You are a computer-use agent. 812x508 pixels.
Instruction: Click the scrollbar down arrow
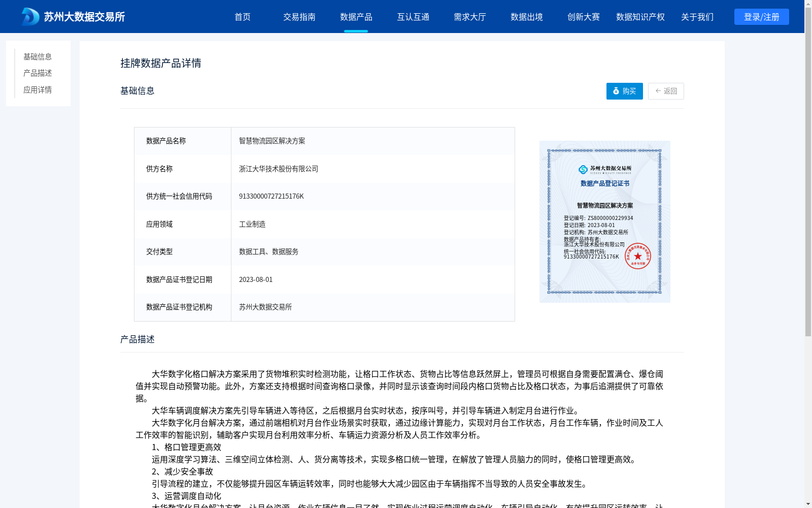click(808, 504)
